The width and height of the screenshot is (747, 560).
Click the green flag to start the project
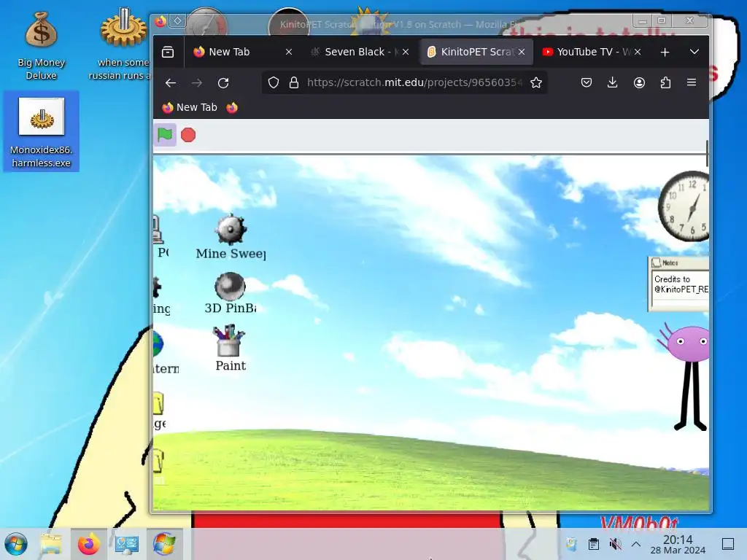[x=165, y=135]
